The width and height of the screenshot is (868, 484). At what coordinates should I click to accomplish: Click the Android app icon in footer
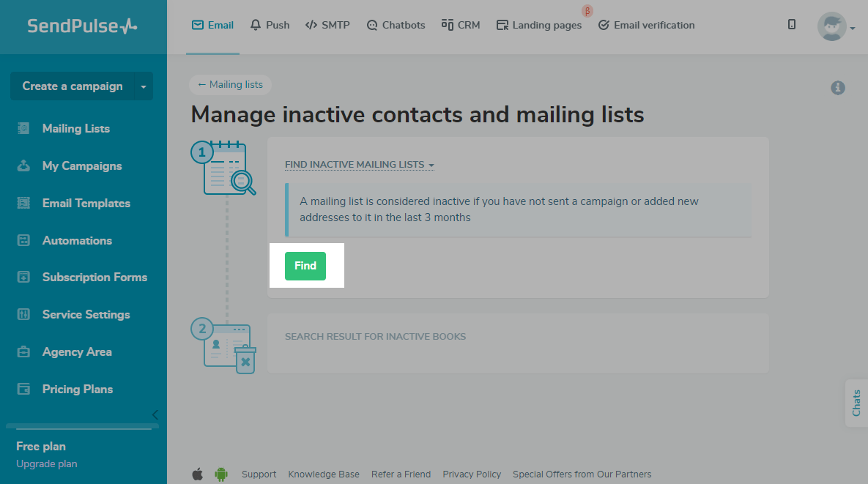tap(221, 474)
